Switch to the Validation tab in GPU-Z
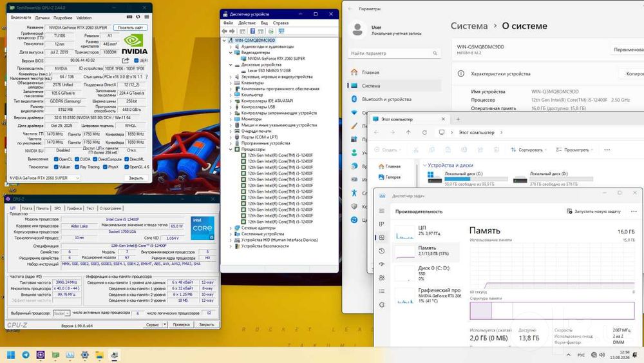The image size is (644, 363). click(x=84, y=17)
